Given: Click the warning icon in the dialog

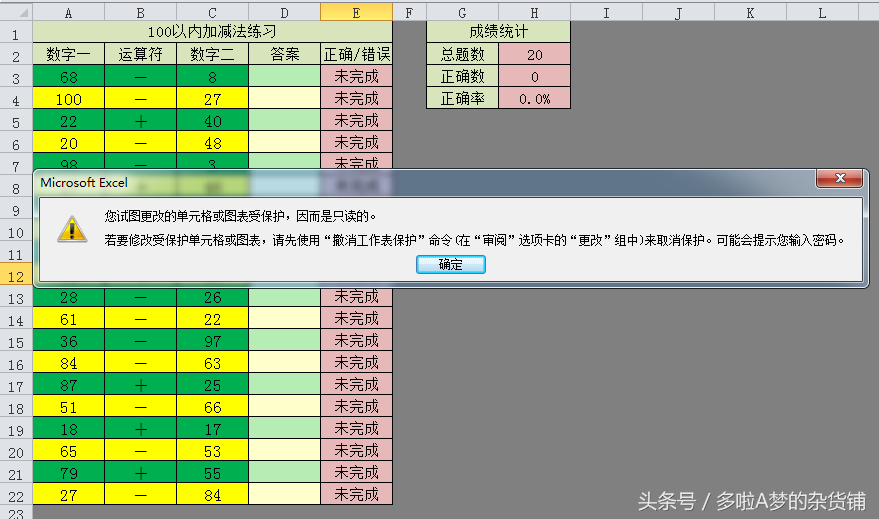Looking at the screenshot, I should click(72, 229).
